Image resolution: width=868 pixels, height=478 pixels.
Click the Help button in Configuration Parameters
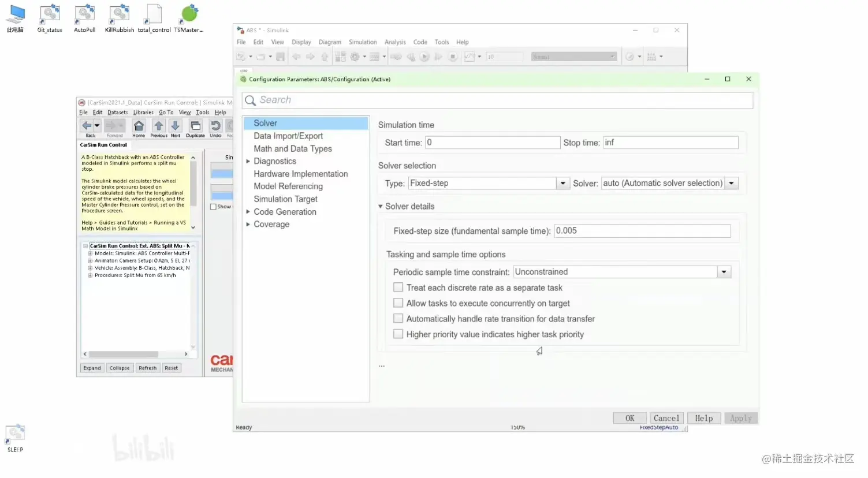(x=704, y=419)
